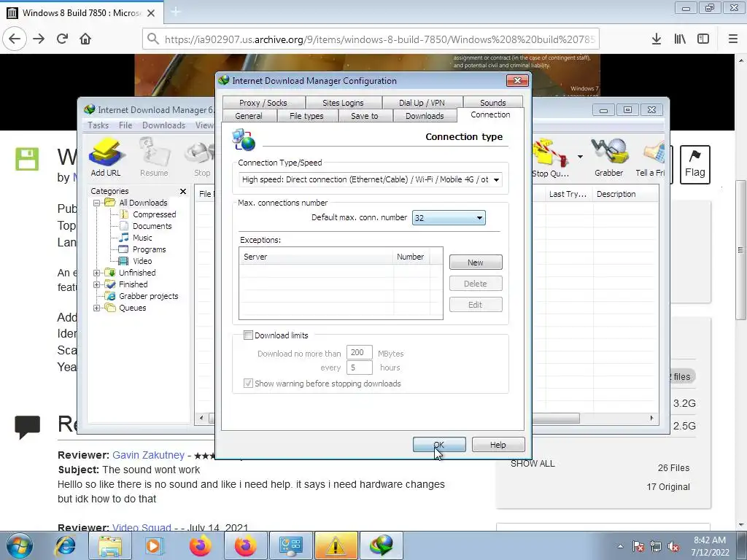Click the Grabber toolbar icon

pyautogui.click(x=608, y=157)
